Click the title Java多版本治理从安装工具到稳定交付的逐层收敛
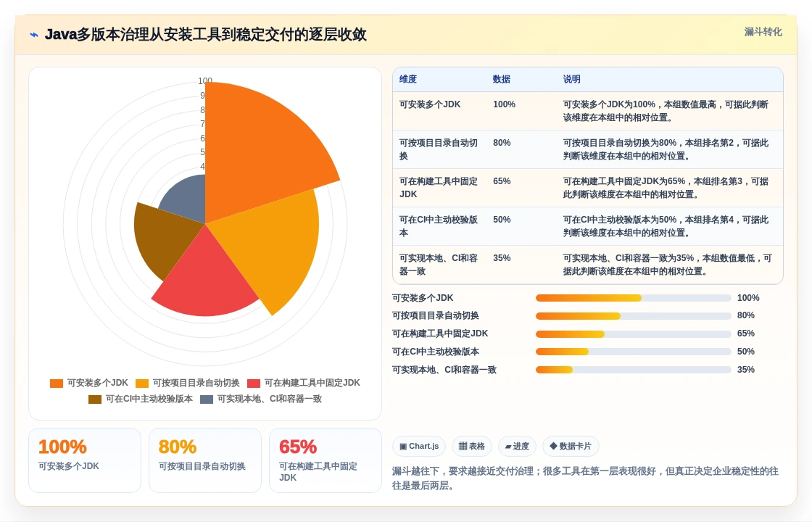This screenshot has width=812, height=522. 206,35
